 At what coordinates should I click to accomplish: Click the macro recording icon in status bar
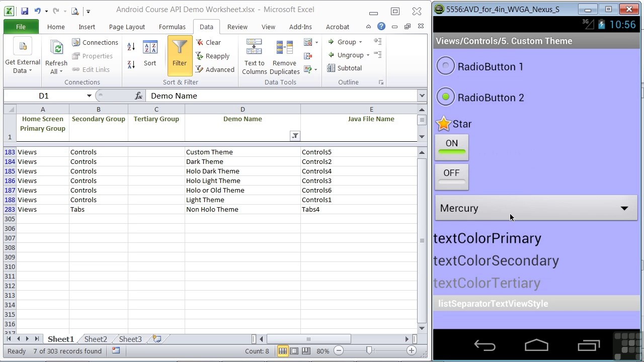tap(116, 351)
